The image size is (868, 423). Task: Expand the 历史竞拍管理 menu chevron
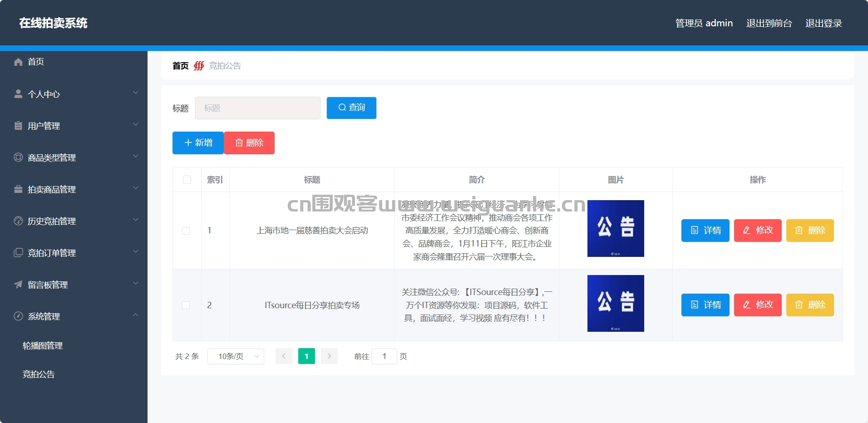(135, 220)
